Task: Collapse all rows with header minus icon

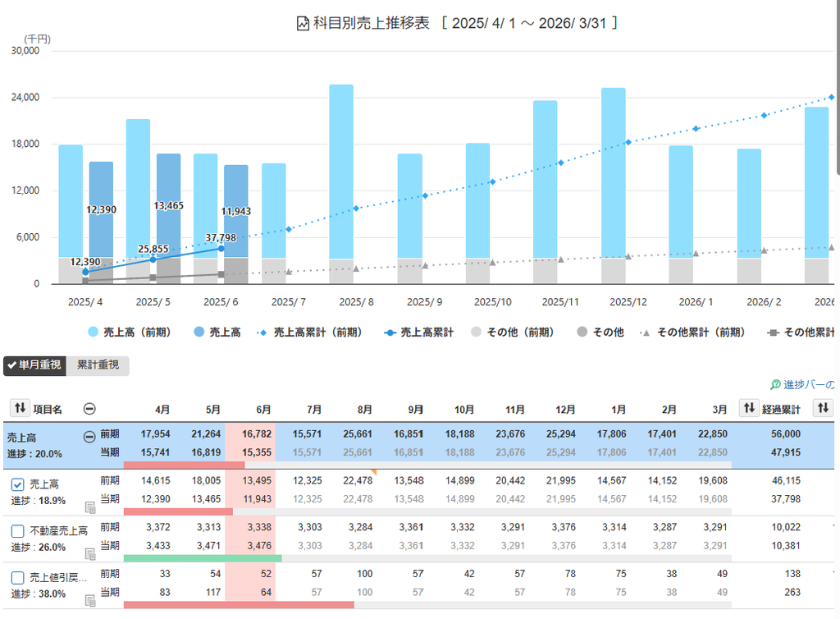Action: 89,409
